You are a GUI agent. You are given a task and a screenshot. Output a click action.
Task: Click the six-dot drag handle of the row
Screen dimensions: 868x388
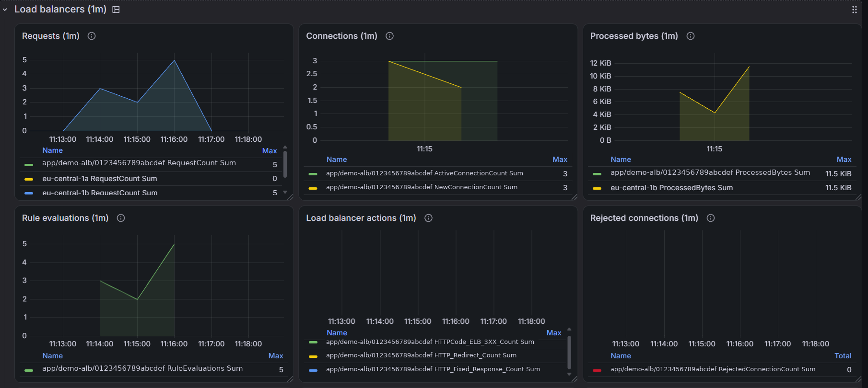[x=854, y=10]
